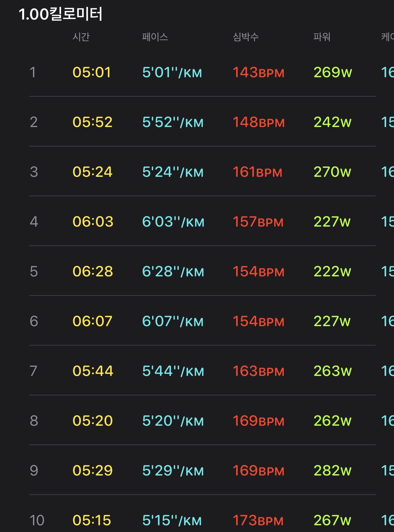Image resolution: width=394 pixels, height=532 pixels.
Task: Select split row number 4
Action: 34,222
